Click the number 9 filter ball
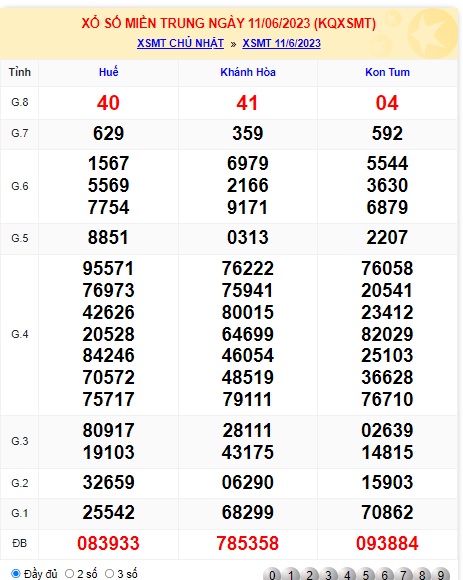 441,574
